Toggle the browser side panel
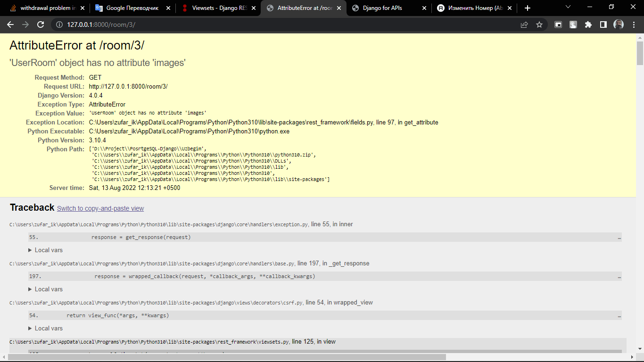This screenshot has height=362, width=644. click(603, 25)
